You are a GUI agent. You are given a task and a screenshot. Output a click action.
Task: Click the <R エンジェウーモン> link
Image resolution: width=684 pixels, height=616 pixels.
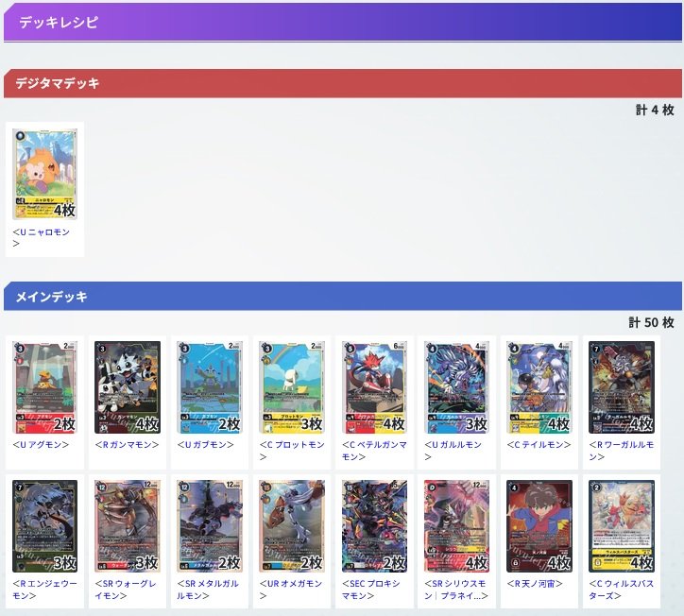[x=45, y=589]
